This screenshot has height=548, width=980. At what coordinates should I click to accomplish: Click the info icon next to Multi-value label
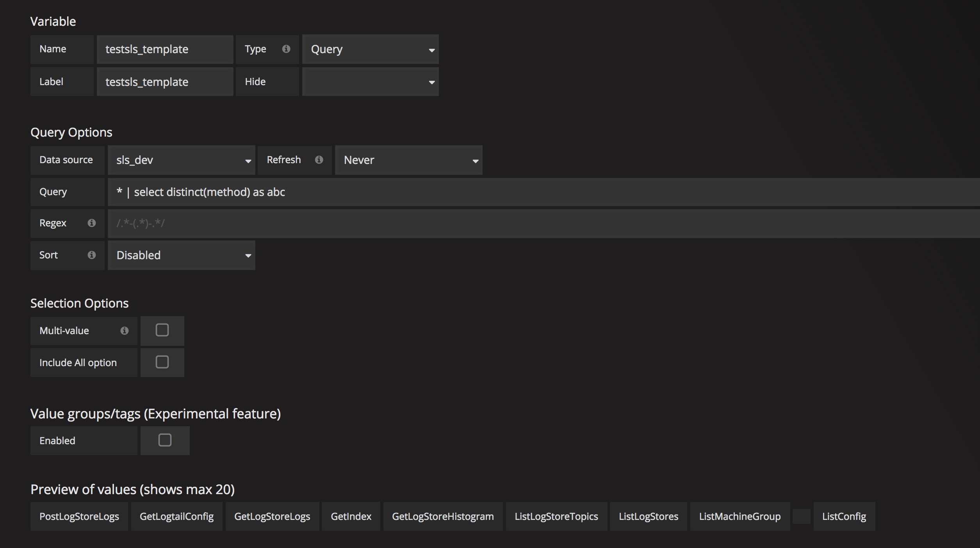(125, 330)
